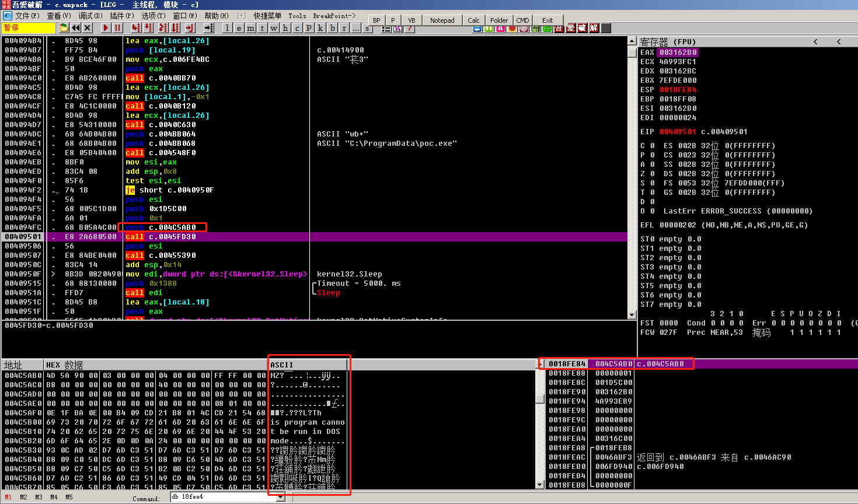The image size is (858, 504).
Task: Launch Notepad from the toolbar button
Action: click(x=442, y=20)
